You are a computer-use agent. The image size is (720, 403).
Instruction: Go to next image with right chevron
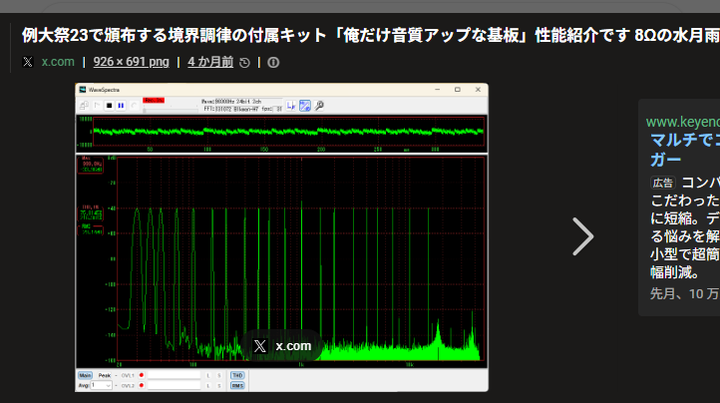coord(583,236)
